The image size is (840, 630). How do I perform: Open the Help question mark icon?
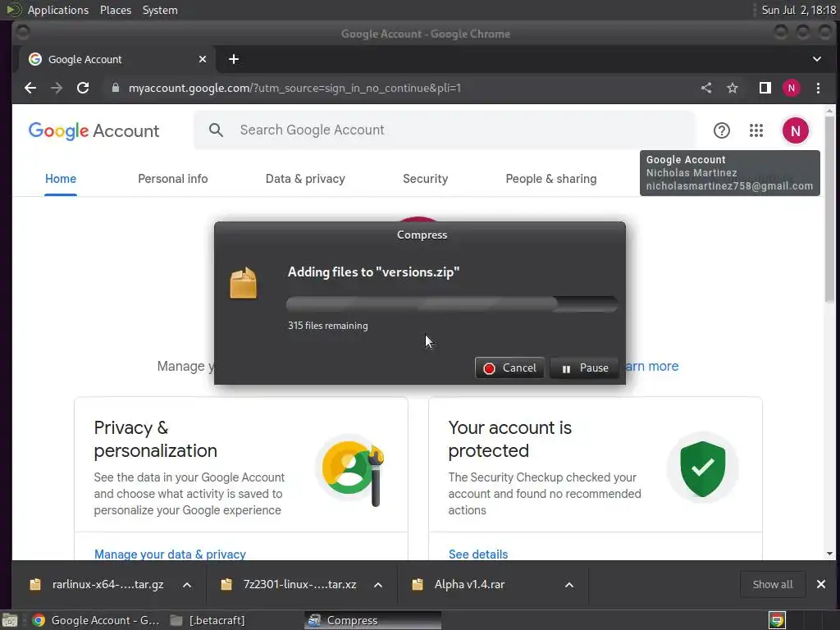pyautogui.click(x=722, y=130)
